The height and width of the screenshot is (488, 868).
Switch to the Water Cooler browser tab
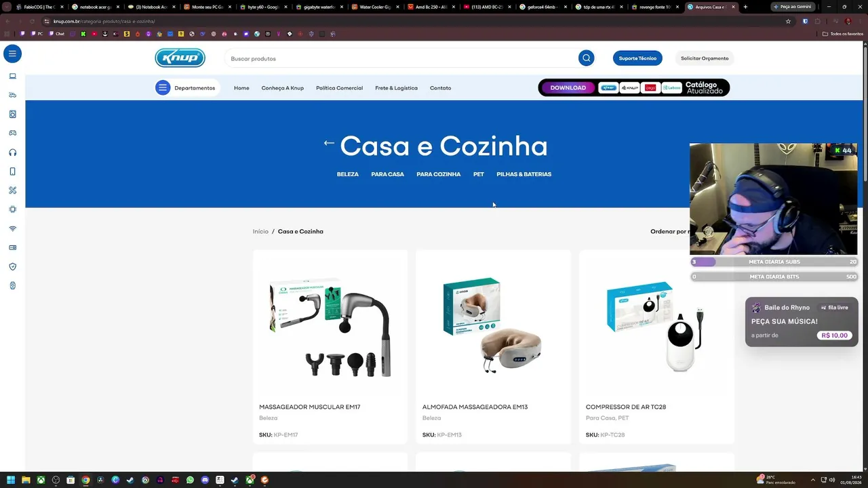374,7
